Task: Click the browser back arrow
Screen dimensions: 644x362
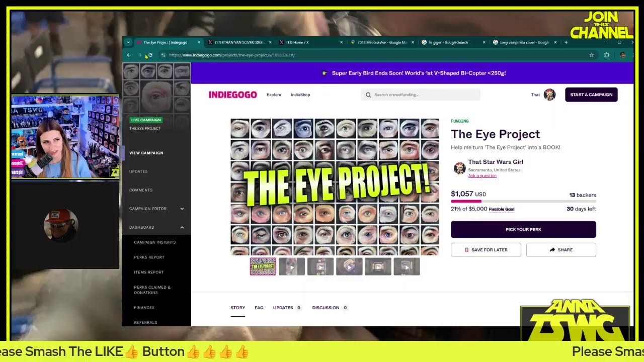Action: point(129,55)
